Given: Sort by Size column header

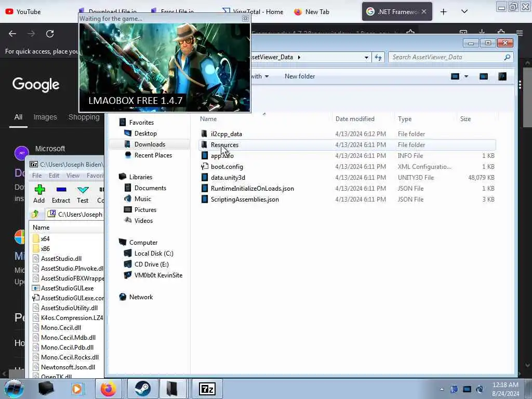Looking at the screenshot, I should [x=465, y=119].
